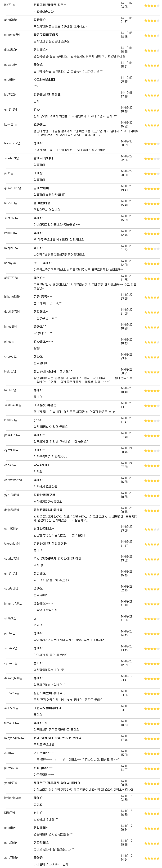Image resolution: width=162 pixels, height=868 pixels.
Task: Click the star rating for scarlet71's review
Action: pos(152,159)
